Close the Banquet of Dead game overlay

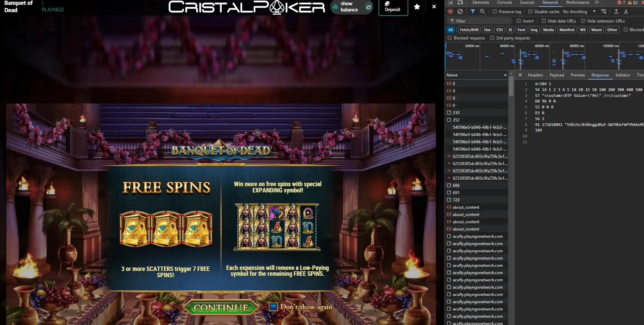click(x=434, y=7)
